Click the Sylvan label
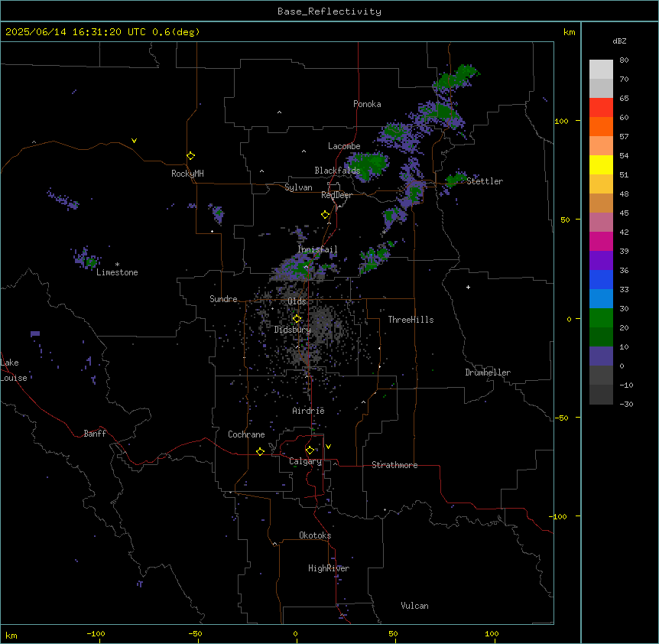 pyautogui.click(x=298, y=187)
